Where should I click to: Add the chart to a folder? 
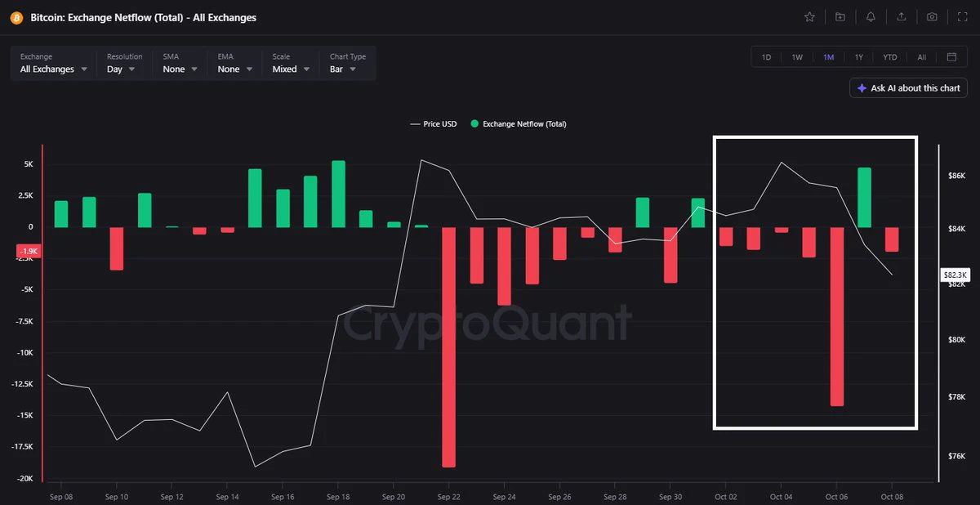tap(840, 16)
